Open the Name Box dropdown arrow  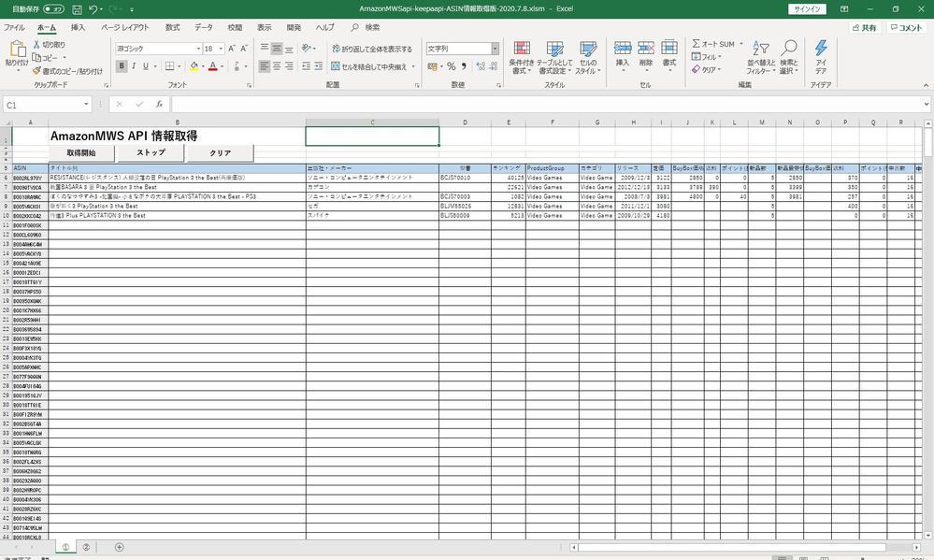86,105
